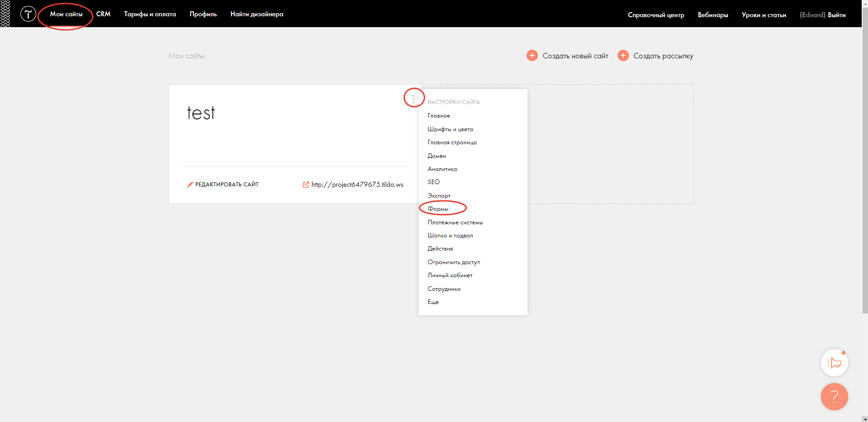Open the question mark help button
Viewport: 868px width, 422px height.
click(x=834, y=397)
